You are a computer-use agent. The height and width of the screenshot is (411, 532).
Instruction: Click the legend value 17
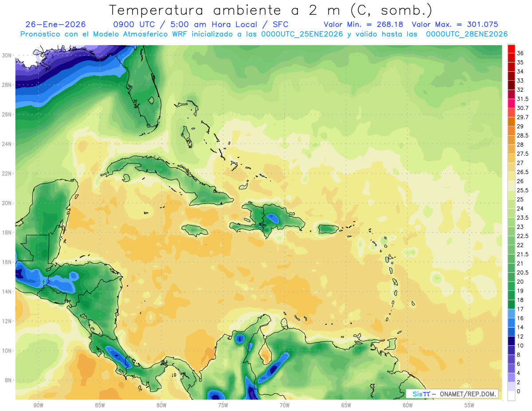520,309
